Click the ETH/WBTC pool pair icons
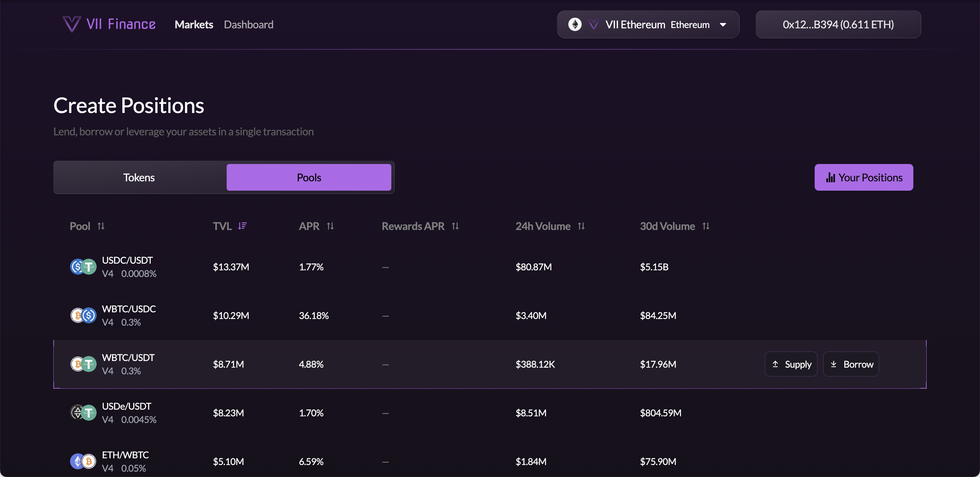The image size is (980, 477). [x=83, y=461]
